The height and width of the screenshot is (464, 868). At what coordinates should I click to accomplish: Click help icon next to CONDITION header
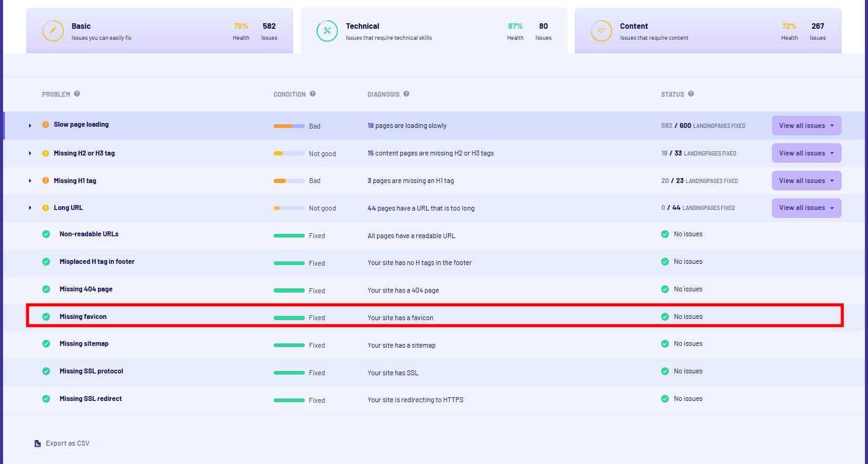click(x=313, y=94)
